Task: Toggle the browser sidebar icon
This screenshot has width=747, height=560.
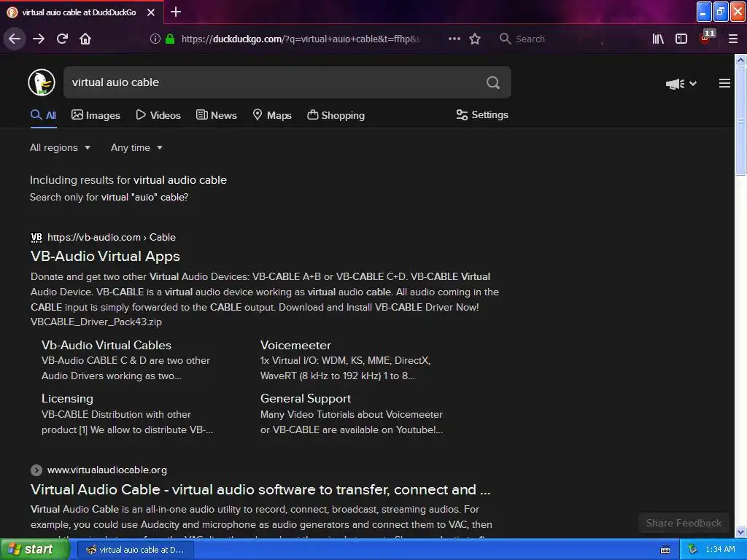Action: 681,39
